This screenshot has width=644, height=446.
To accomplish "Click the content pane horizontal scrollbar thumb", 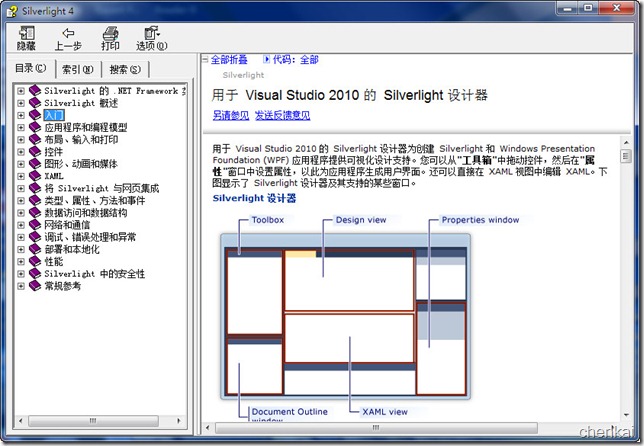I will [x=376, y=428].
